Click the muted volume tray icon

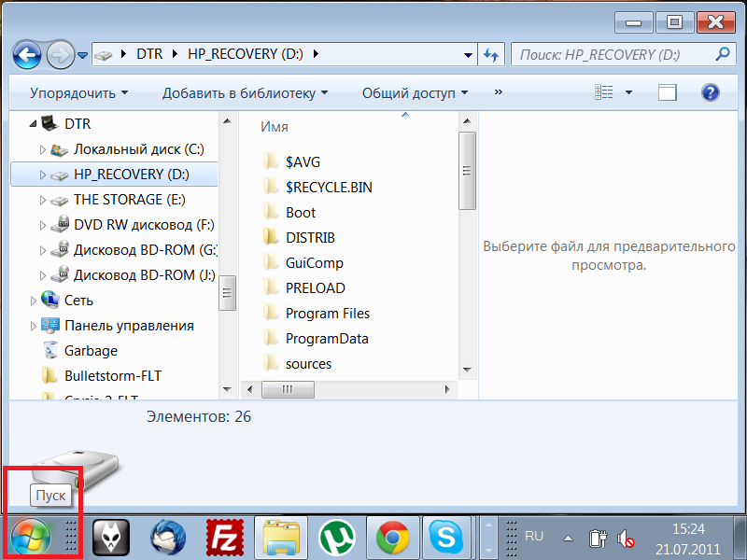pos(627,539)
